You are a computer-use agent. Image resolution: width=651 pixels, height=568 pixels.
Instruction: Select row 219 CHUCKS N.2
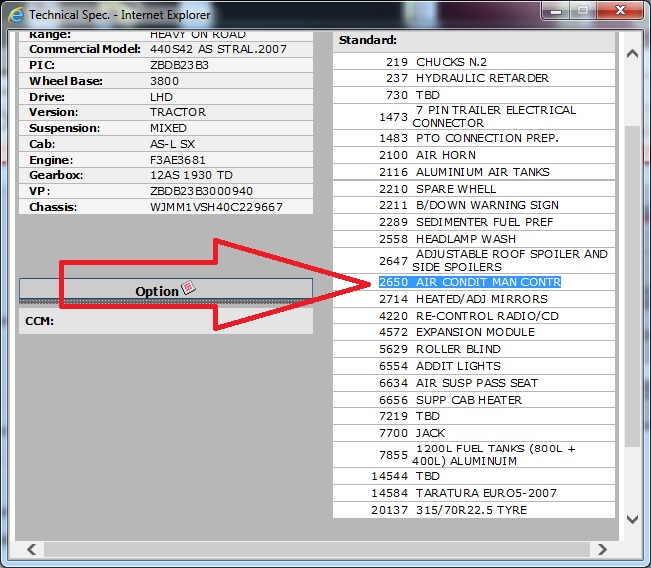(474, 62)
